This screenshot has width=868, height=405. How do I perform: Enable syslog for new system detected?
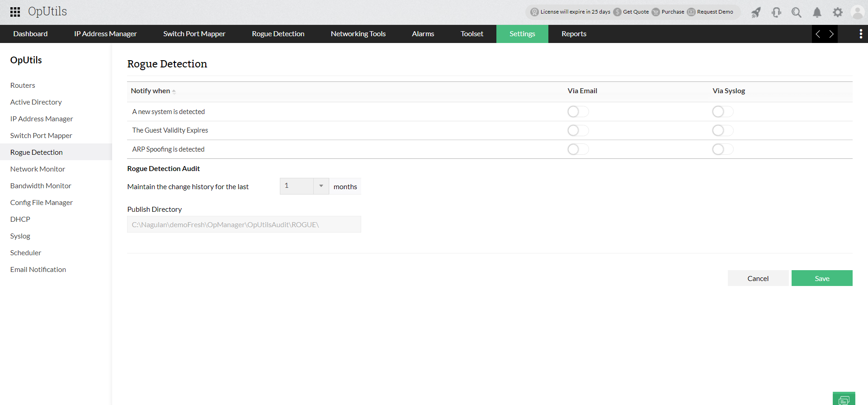pos(722,111)
